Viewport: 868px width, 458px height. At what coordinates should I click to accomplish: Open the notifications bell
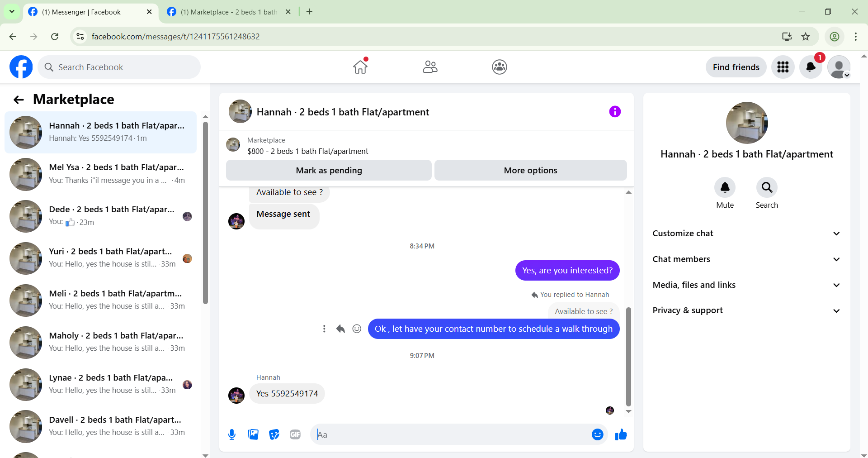click(x=811, y=67)
